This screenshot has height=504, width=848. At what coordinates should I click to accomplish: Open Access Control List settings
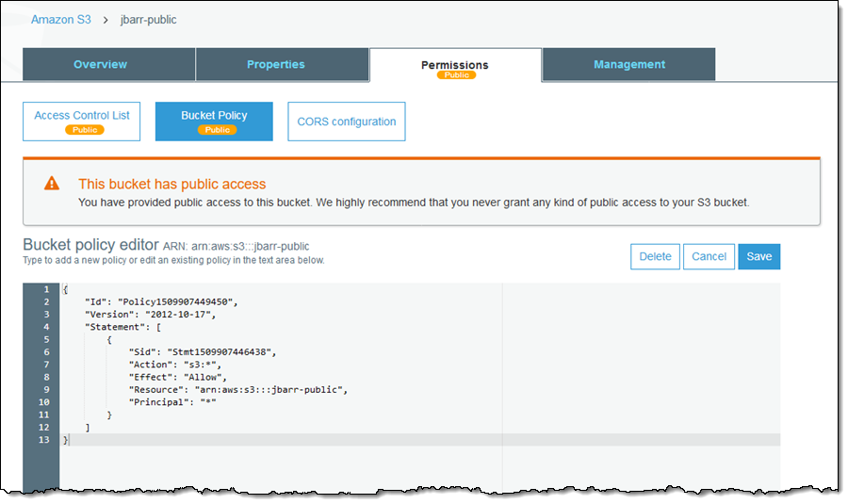(82, 116)
